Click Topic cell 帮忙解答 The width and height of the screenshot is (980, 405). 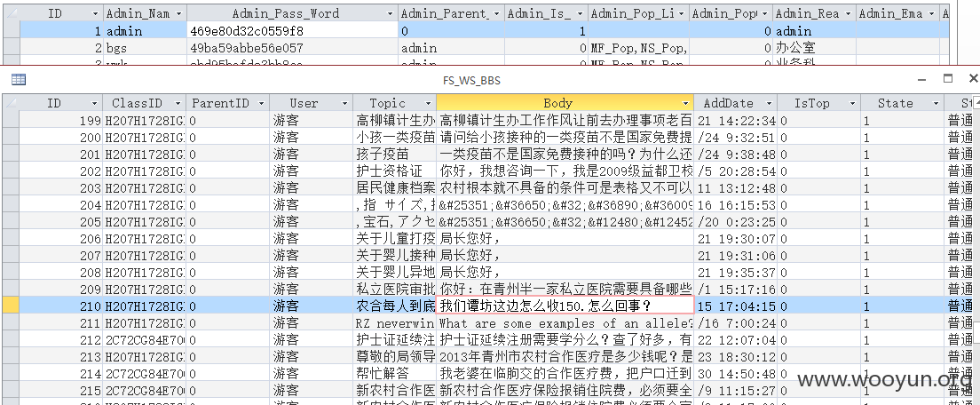tap(394, 374)
